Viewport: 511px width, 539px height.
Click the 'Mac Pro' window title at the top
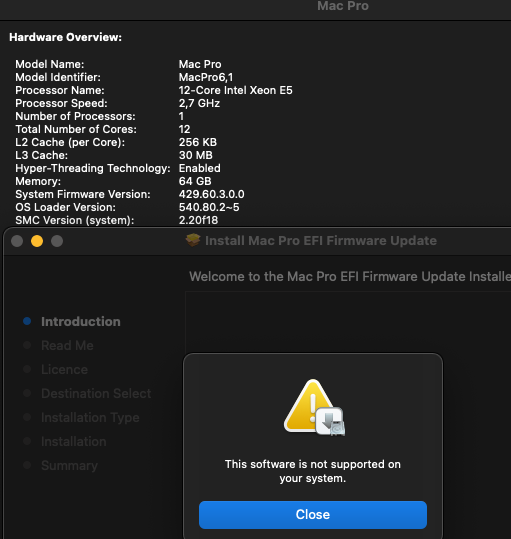pyautogui.click(x=343, y=6)
